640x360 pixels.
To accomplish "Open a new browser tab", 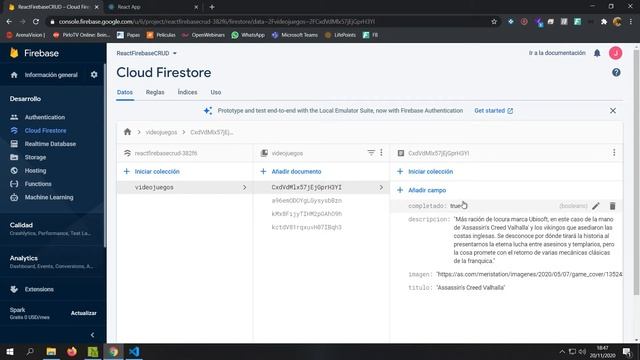I will click(x=212, y=7).
